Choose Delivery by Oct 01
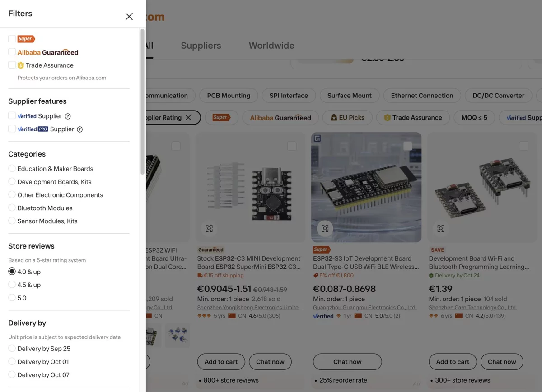This screenshot has width=542, height=392. (x=12, y=361)
